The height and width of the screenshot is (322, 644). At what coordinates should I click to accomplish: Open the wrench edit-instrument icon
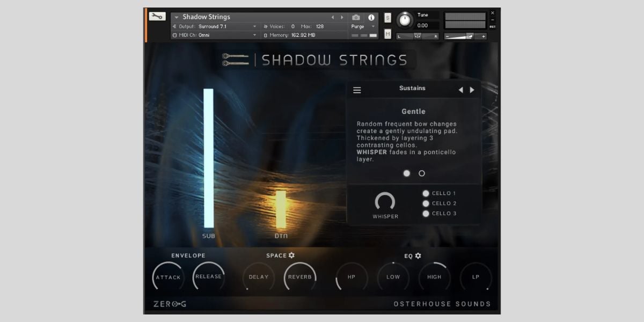157,16
